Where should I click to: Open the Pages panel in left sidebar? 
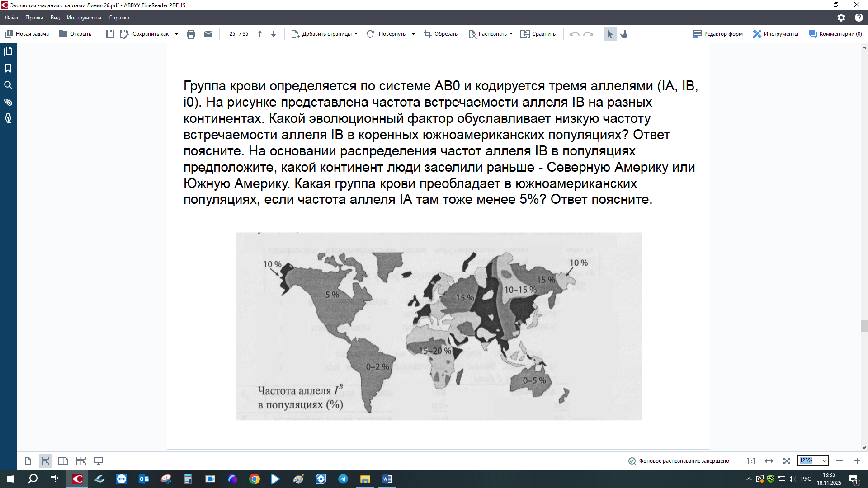8,52
